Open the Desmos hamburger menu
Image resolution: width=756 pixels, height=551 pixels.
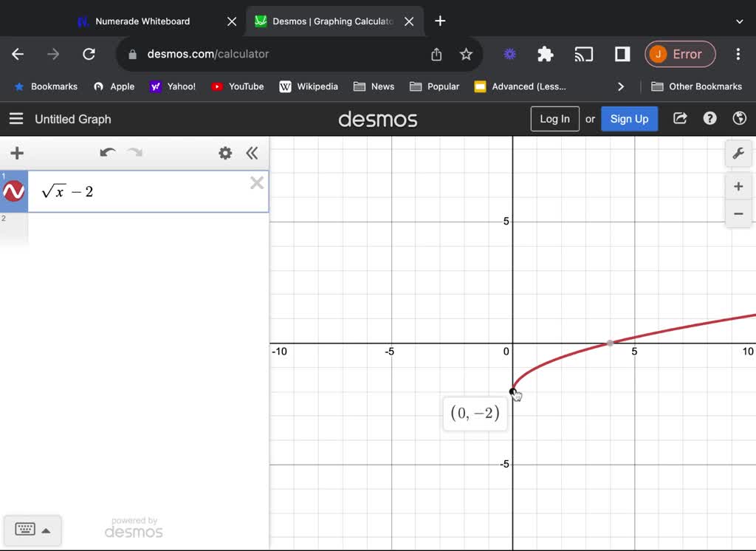16,119
